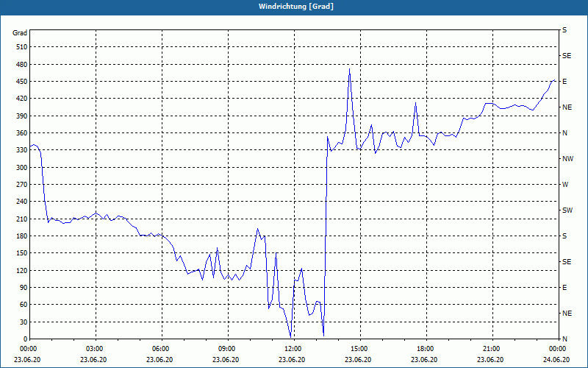Select the 30 value on the left axis
The image size is (588, 368).
(x=24, y=322)
